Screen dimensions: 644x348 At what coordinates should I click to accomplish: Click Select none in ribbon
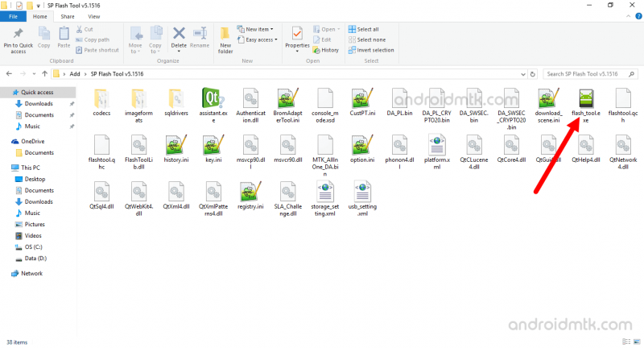click(x=367, y=39)
